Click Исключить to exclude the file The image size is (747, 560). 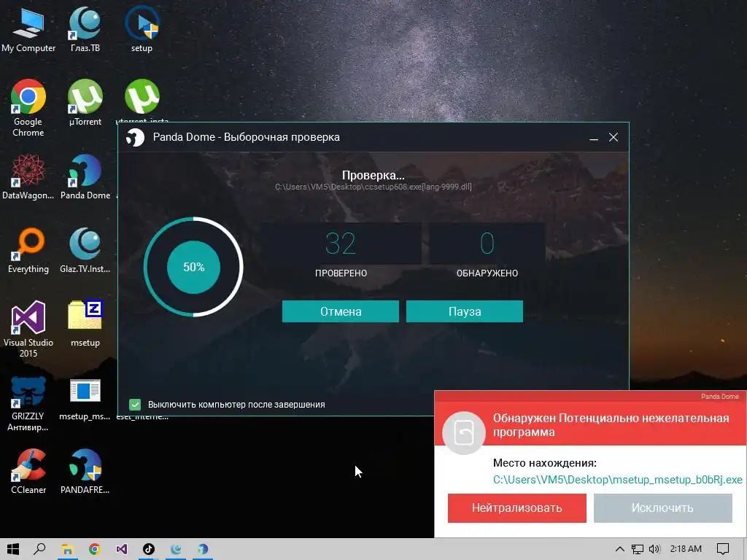662,508
